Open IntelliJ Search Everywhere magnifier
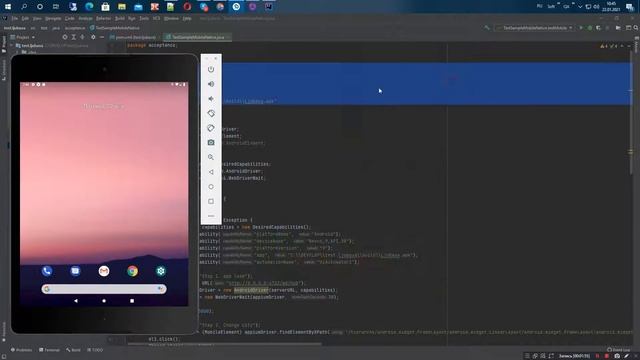Screen dimensions: 640x360 [636, 28]
